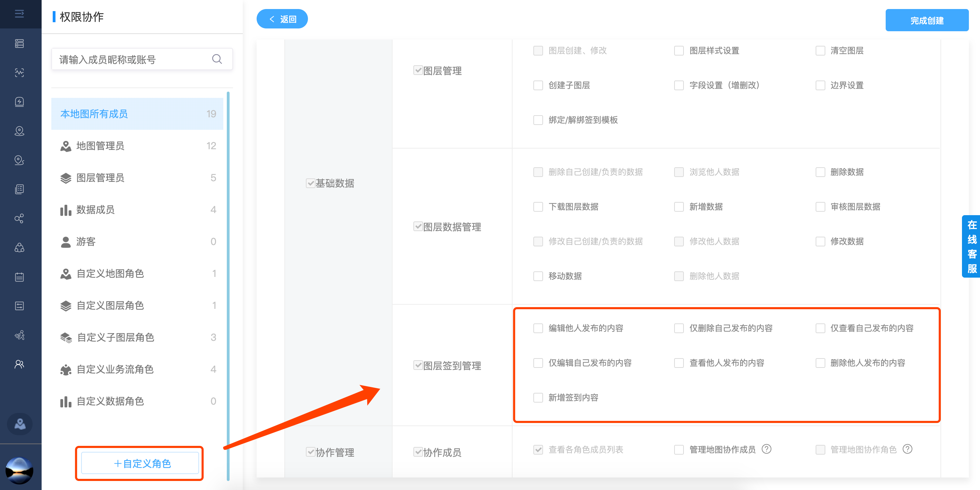Open the satellite sidebar icon

pos(19,335)
